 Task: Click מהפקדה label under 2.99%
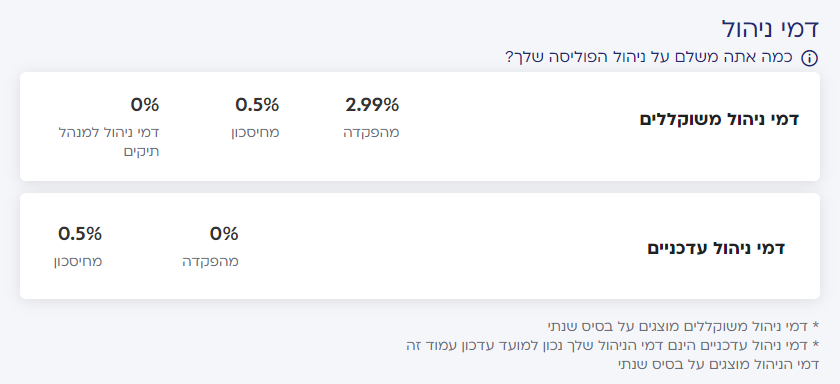pyautogui.click(x=371, y=132)
